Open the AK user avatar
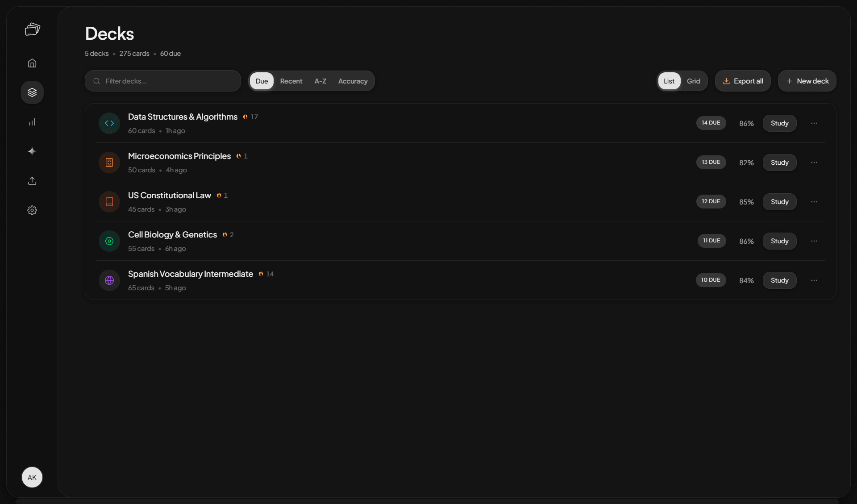Viewport: 857px width, 504px height. pyautogui.click(x=32, y=477)
